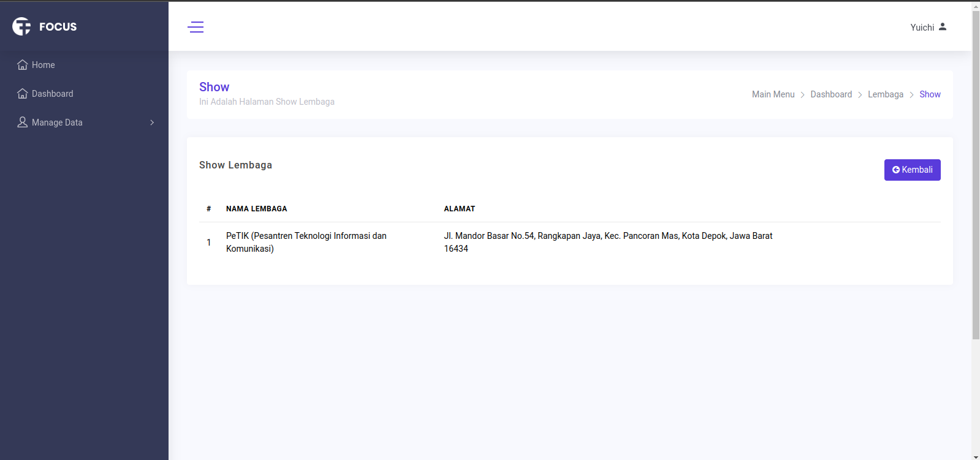Click the FOCUS brand name text
Screen dimensions: 980x460
click(58, 27)
